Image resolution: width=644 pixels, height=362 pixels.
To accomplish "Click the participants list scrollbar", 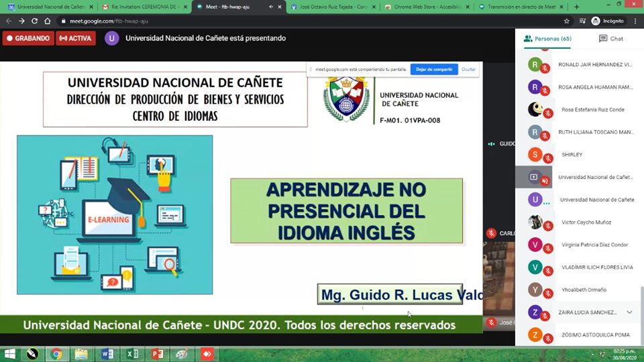I will click(x=641, y=316).
